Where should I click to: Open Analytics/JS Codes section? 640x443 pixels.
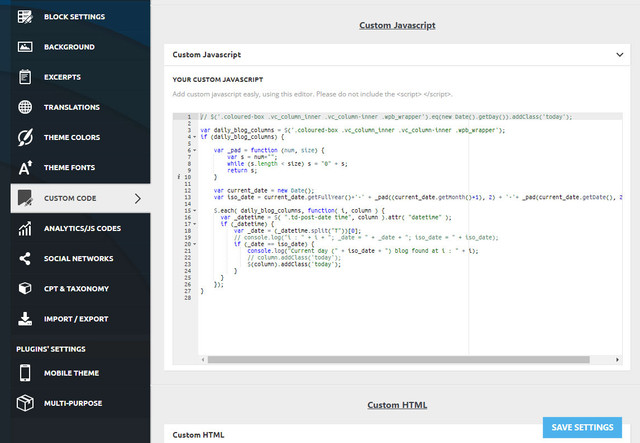(80, 228)
